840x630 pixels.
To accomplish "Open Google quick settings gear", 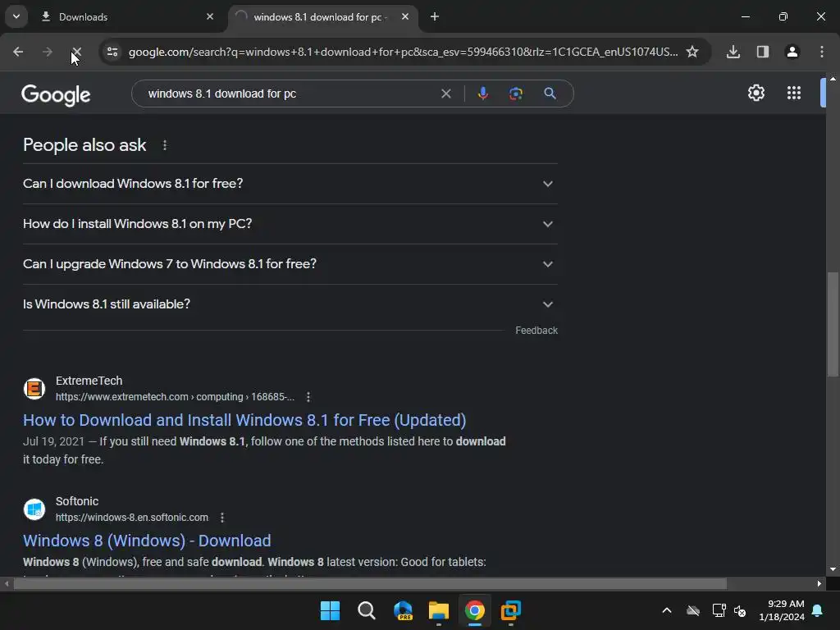I will pos(756,94).
